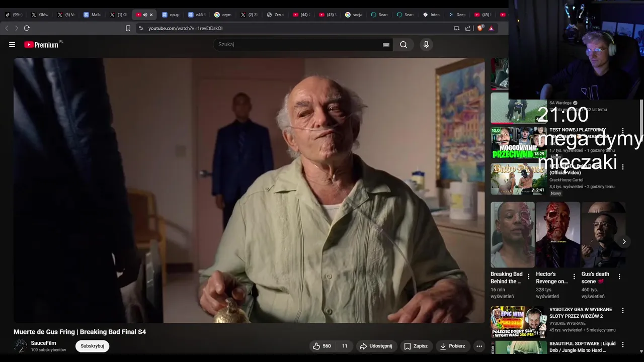
Task: Click the '109 subskrybentów' subscriber count
Action: (48, 350)
